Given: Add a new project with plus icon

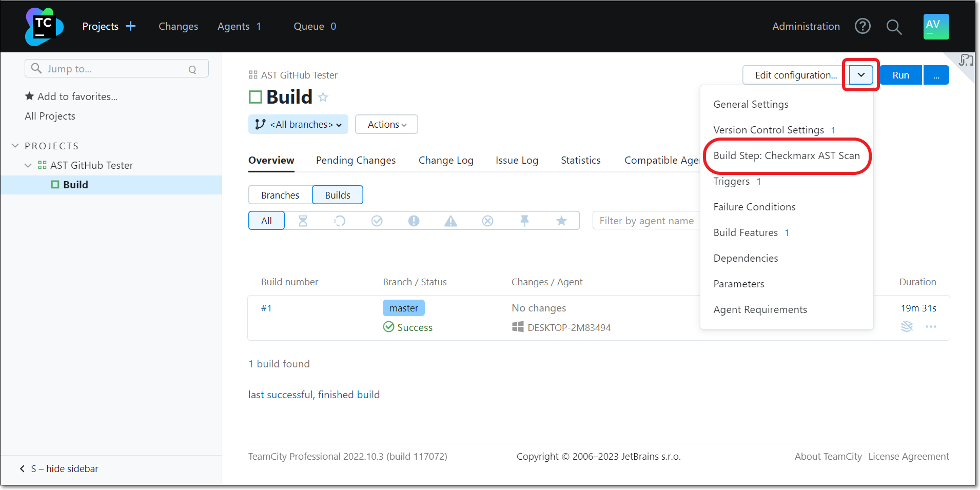Looking at the screenshot, I should coord(131,26).
